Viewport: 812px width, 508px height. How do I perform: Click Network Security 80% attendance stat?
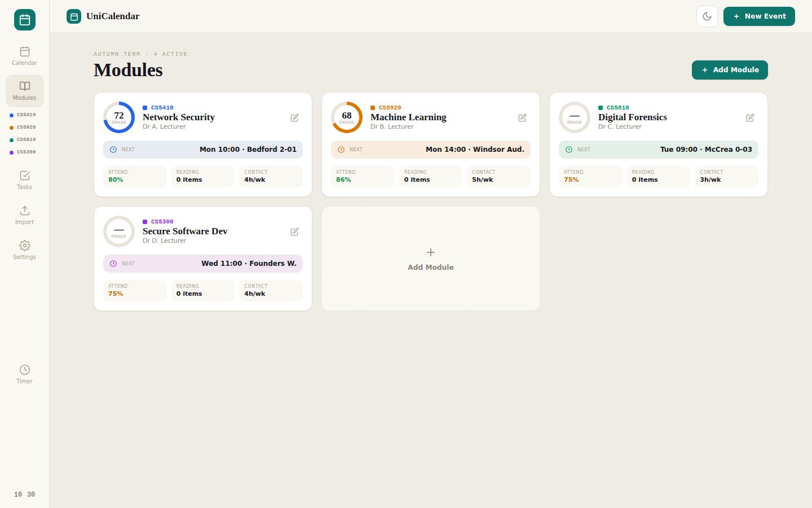(135, 176)
